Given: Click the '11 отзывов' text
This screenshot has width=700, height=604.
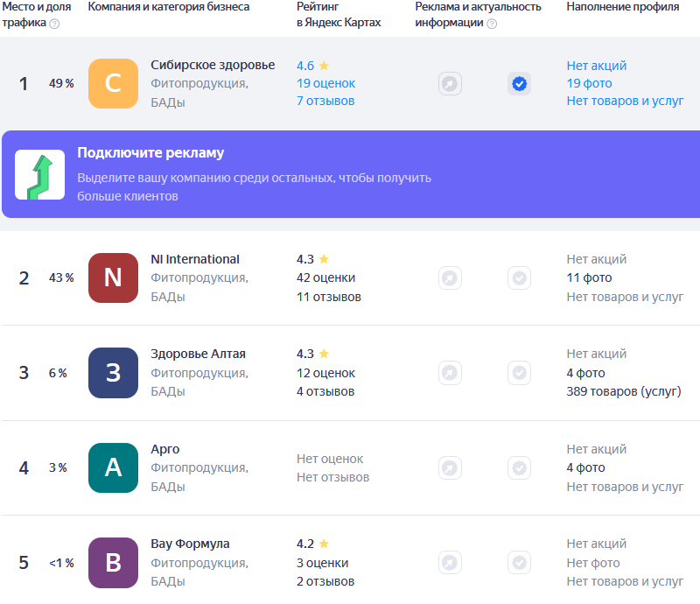Looking at the screenshot, I should [329, 297].
